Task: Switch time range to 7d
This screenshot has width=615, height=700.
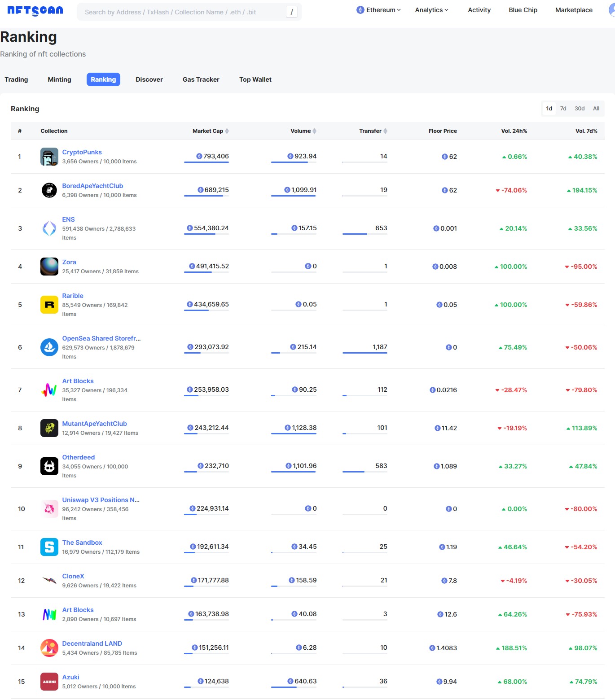Action: tap(563, 109)
